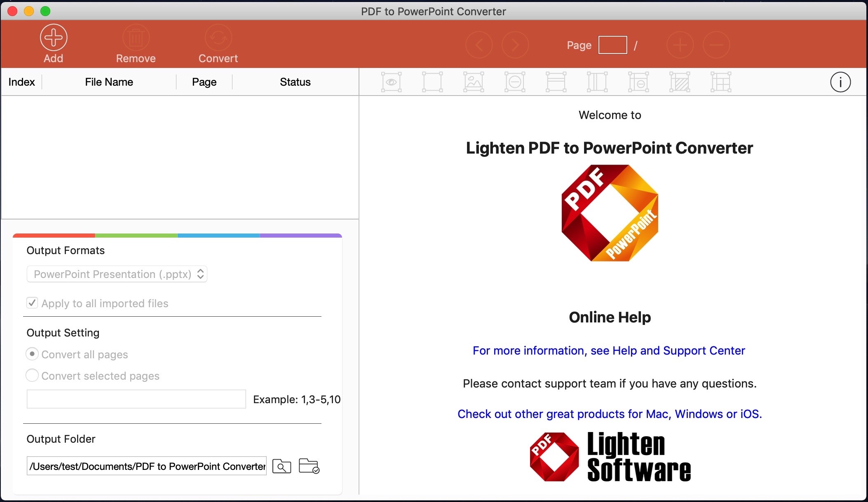
Task: Open the other great products link
Action: [610, 414]
